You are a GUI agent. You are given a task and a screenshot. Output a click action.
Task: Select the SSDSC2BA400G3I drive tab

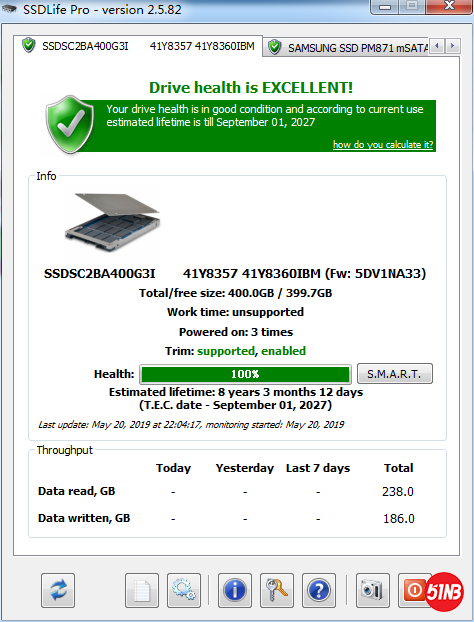pos(138,46)
